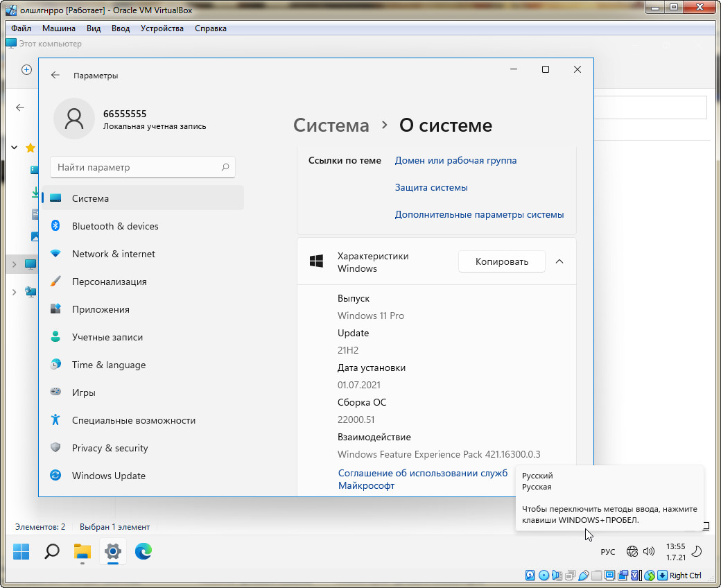Launch Microsoft Edge from the taskbar
721x588 pixels.
coord(144,552)
